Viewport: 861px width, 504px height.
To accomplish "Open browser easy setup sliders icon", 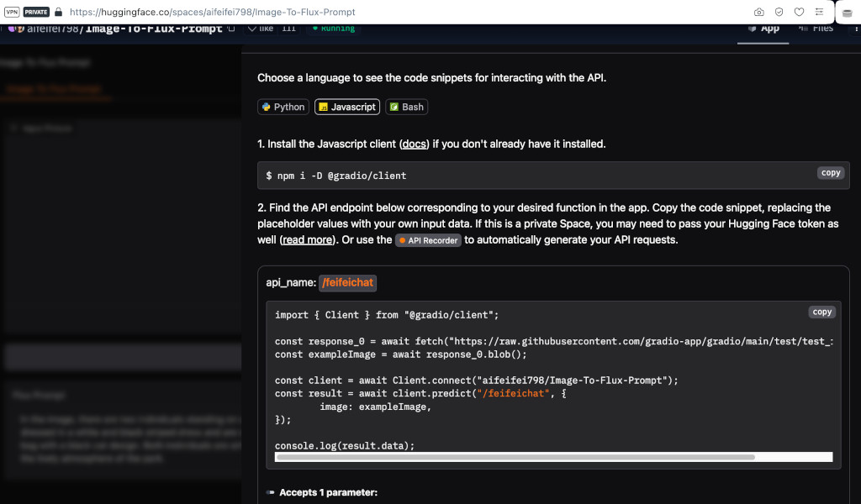I will click(819, 12).
